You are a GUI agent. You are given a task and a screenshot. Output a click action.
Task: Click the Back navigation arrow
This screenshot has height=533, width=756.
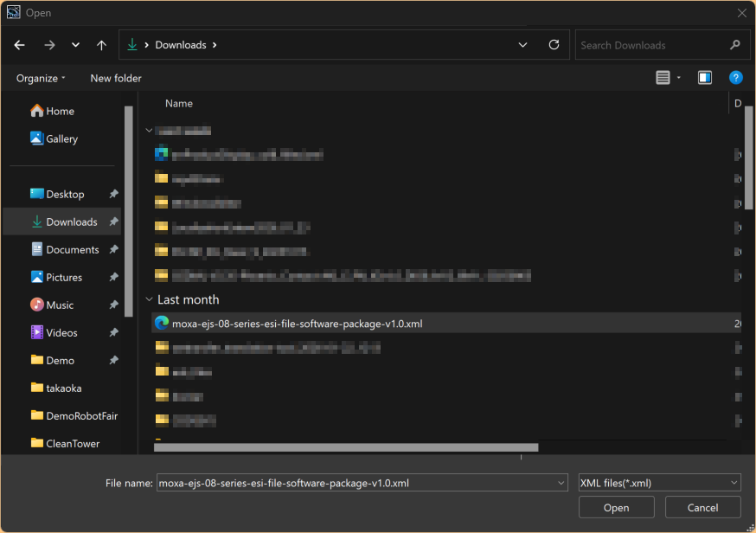pyautogui.click(x=20, y=45)
